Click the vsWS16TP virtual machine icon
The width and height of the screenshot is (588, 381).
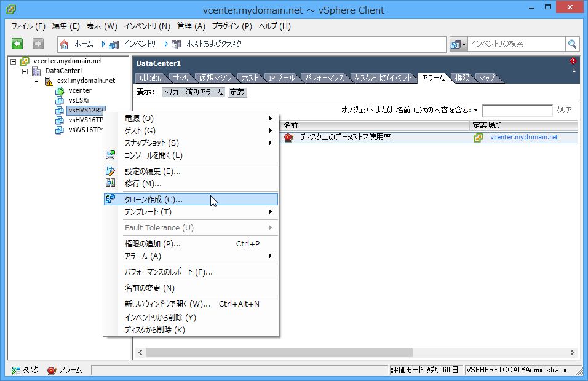click(60, 130)
